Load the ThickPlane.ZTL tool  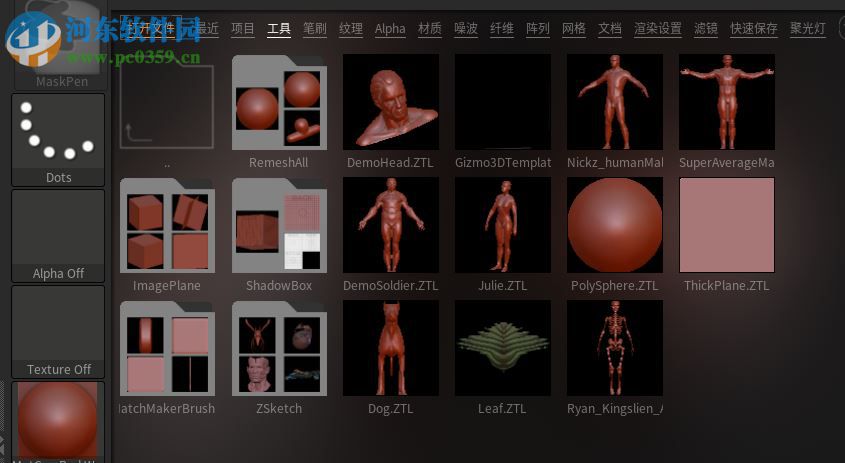pos(727,225)
